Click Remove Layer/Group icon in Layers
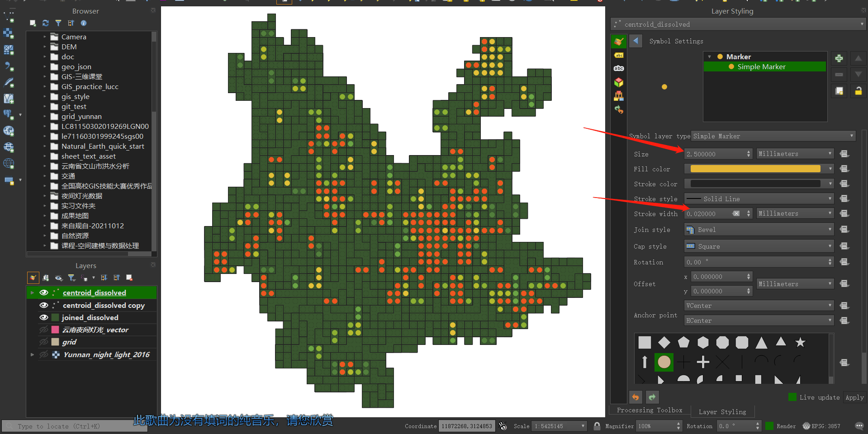The height and width of the screenshot is (434, 868). point(129,278)
